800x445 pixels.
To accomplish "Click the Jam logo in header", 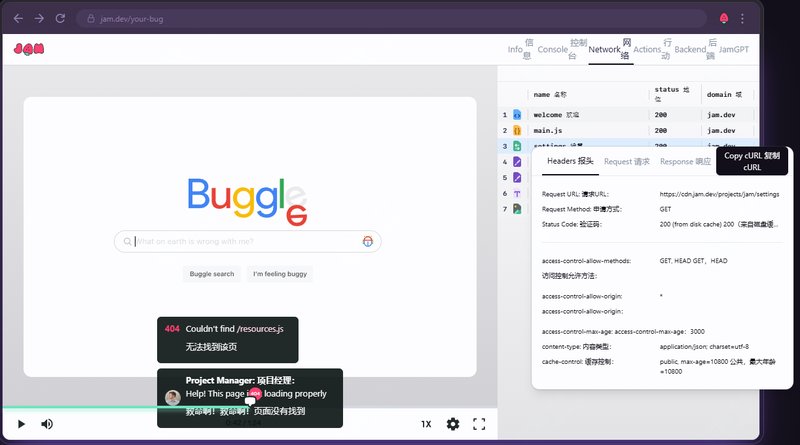I will coord(29,49).
